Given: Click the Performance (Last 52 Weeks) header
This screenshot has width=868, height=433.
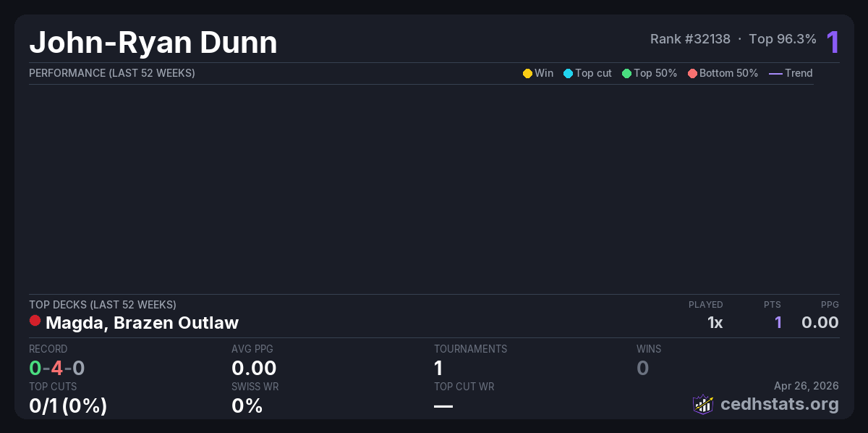Looking at the screenshot, I should (x=112, y=73).
